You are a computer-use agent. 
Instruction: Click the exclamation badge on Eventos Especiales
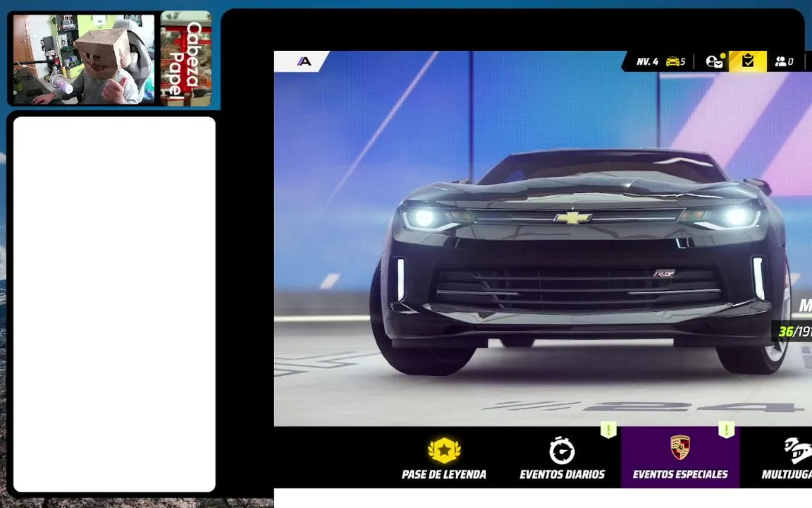pyautogui.click(x=727, y=430)
